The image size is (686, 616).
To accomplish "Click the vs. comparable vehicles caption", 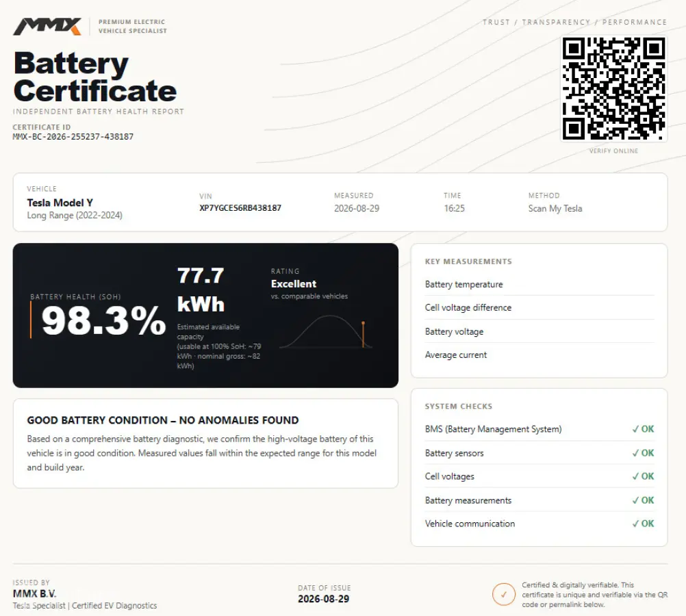I will 309,296.
